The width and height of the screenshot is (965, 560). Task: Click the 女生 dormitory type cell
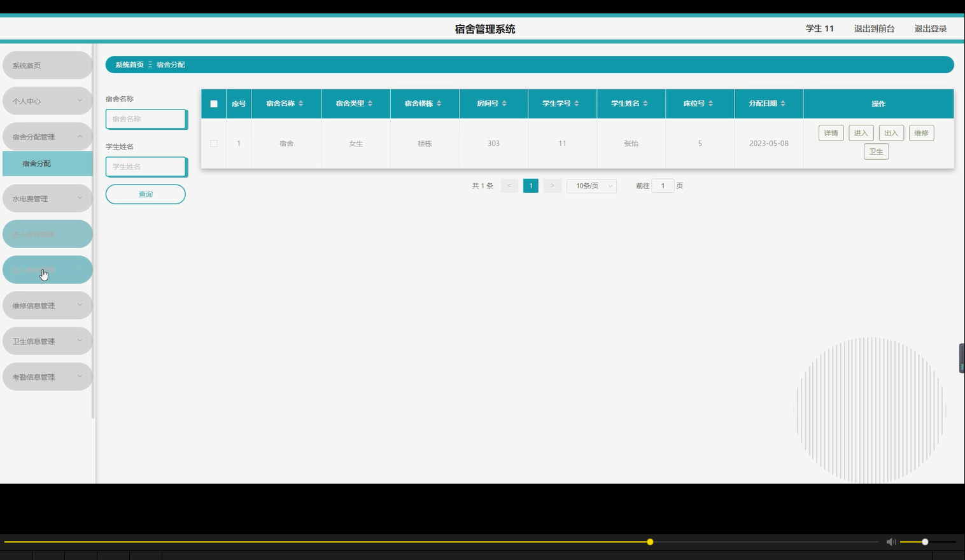pyautogui.click(x=356, y=144)
